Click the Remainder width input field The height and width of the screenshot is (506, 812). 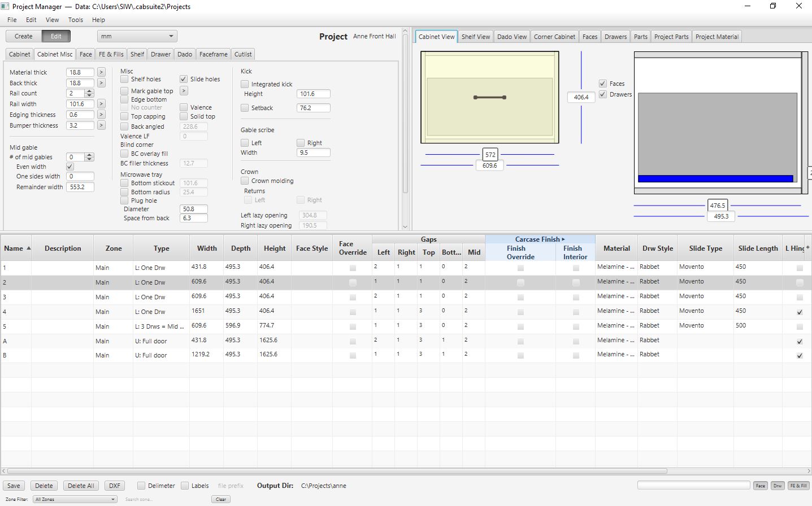(80, 187)
